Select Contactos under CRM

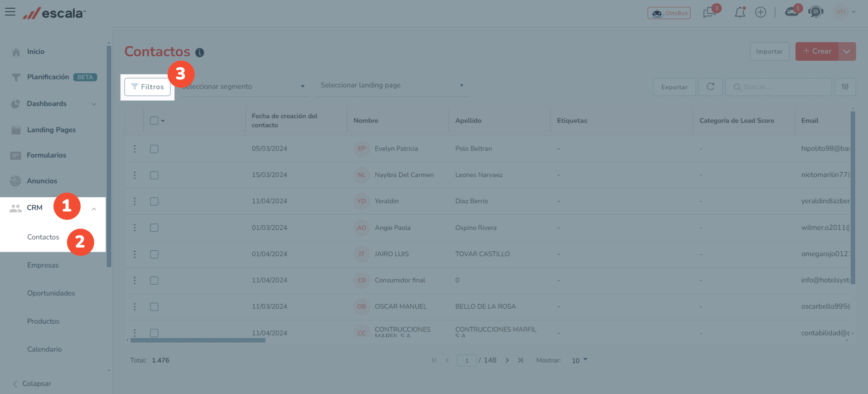coord(43,237)
